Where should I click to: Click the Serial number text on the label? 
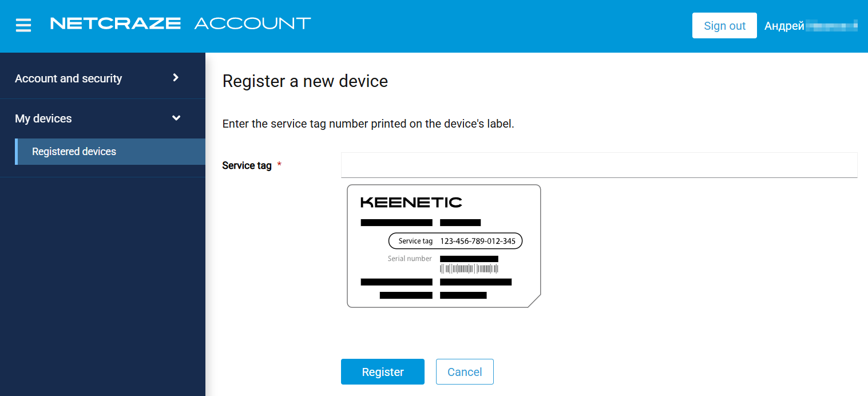pyautogui.click(x=410, y=259)
